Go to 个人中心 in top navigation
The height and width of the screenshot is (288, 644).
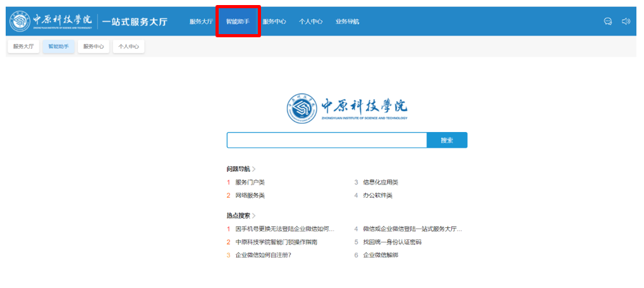310,21
